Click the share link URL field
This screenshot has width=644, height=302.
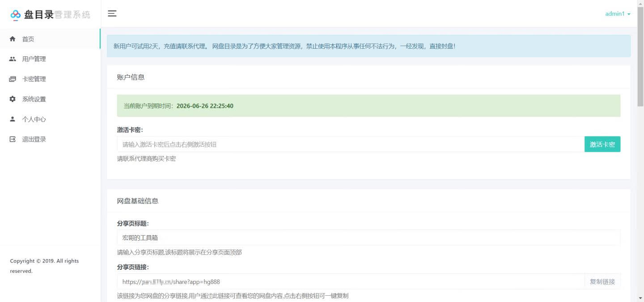click(x=313, y=281)
